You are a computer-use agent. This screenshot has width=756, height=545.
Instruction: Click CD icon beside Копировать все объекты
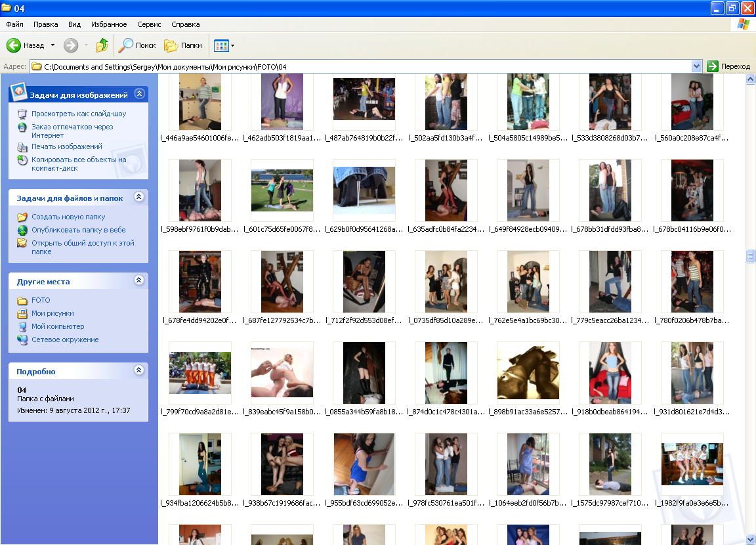(x=22, y=160)
